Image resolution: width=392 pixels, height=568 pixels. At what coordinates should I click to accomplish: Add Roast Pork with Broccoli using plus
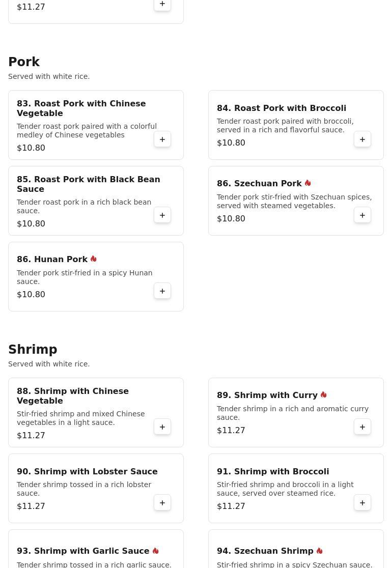pyautogui.click(x=362, y=139)
